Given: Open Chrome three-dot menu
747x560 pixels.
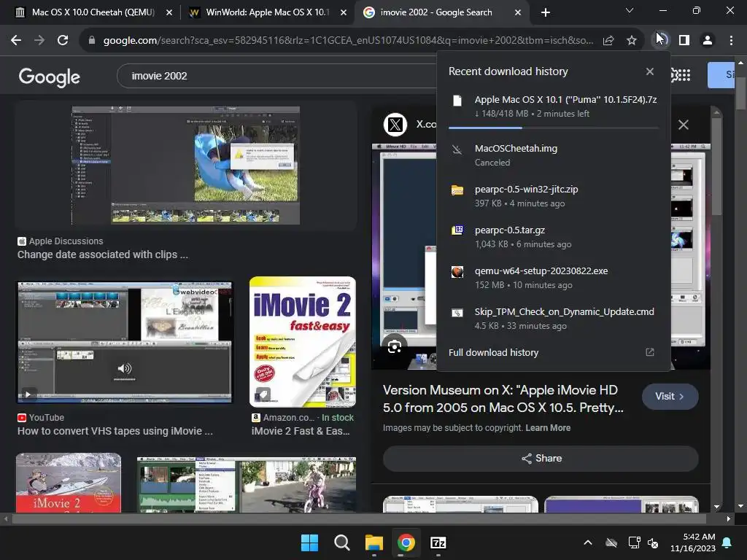Looking at the screenshot, I should click(x=731, y=41).
